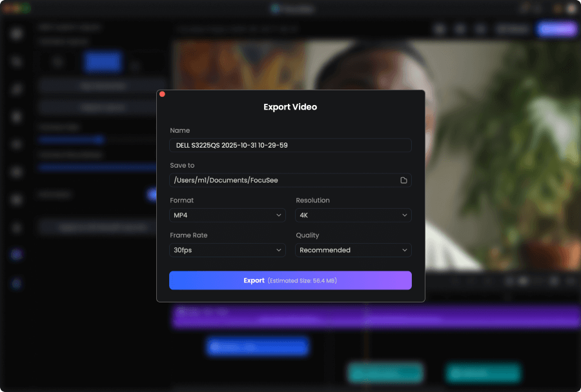
Task: Click the lower blue slider in left panel
Action: pyautogui.click(x=97, y=167)
